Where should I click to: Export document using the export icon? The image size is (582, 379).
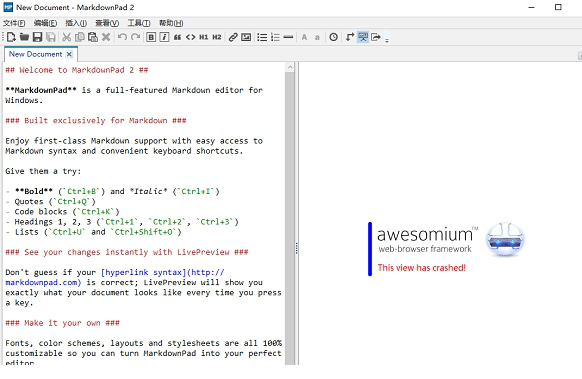pos(376,37)
